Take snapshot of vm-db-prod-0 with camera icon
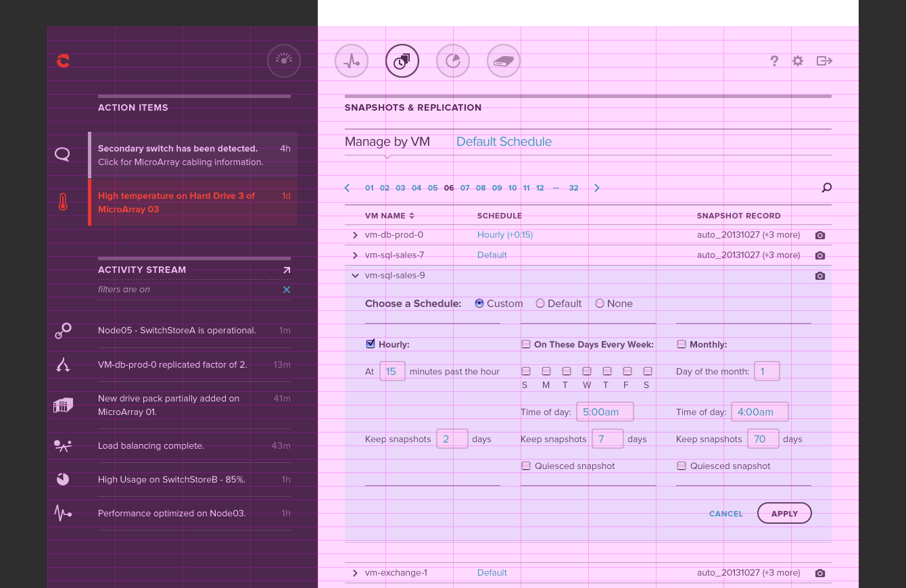The image size is (906, 588). click(x=820, y=235)
